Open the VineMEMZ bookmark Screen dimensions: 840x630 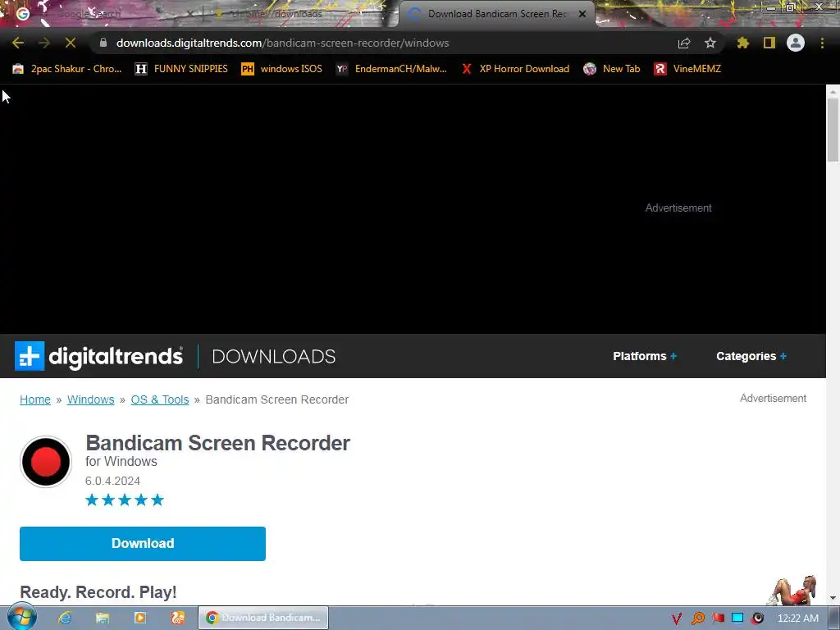coord(687,69)
